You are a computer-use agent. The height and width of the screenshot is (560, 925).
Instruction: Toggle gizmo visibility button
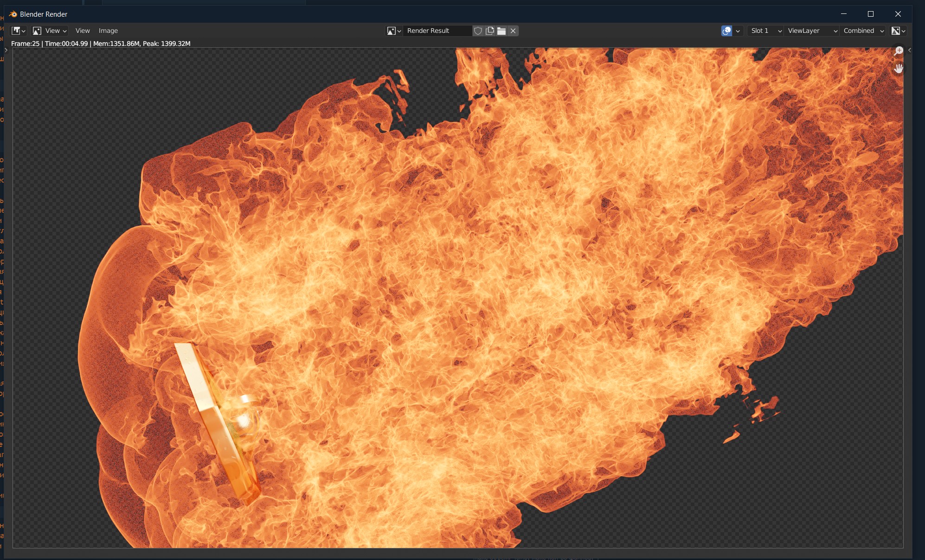point(726,31)
